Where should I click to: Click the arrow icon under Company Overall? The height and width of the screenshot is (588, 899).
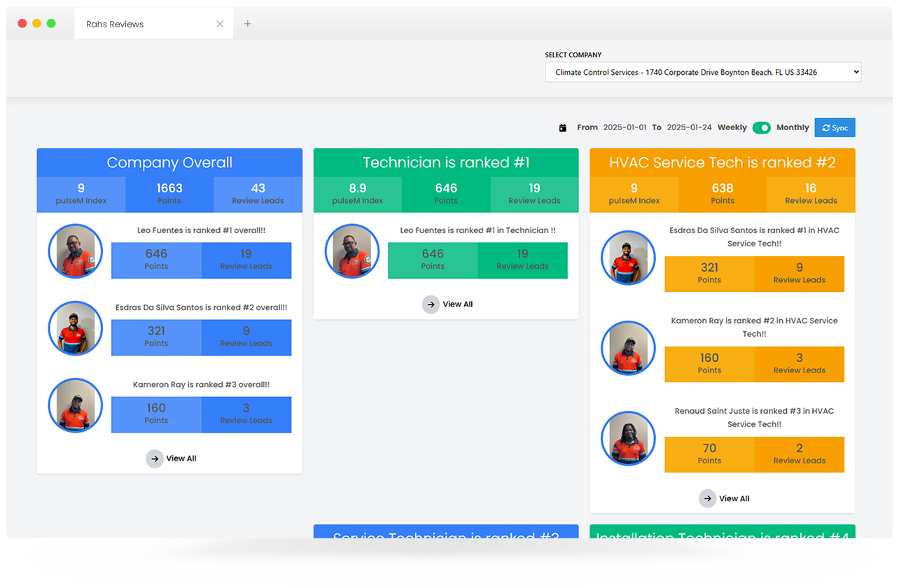click(x=155, y=458)
